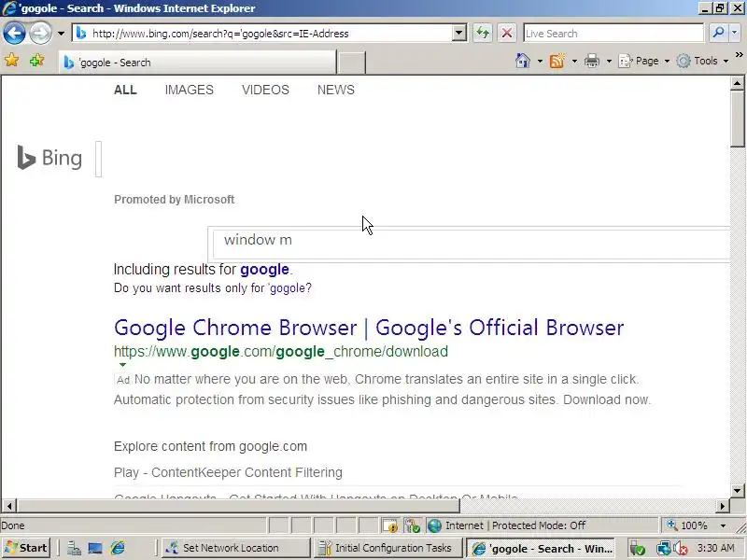
Task: Click the RSS feeds icon
Action: pos(557,61)
